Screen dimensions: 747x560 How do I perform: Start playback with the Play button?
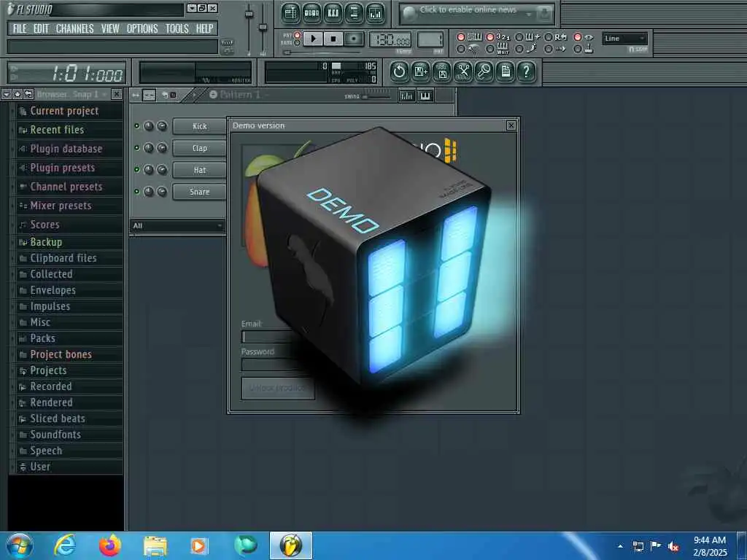click(313, 39)
